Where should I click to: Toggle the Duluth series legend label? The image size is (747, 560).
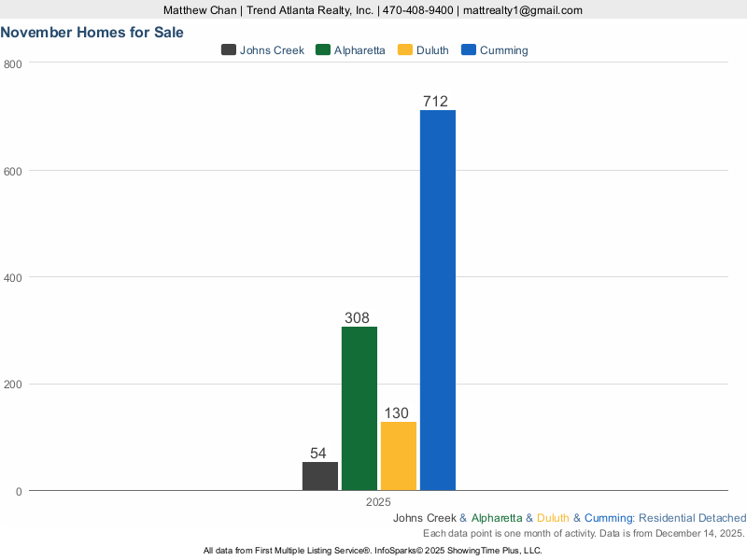434,50
